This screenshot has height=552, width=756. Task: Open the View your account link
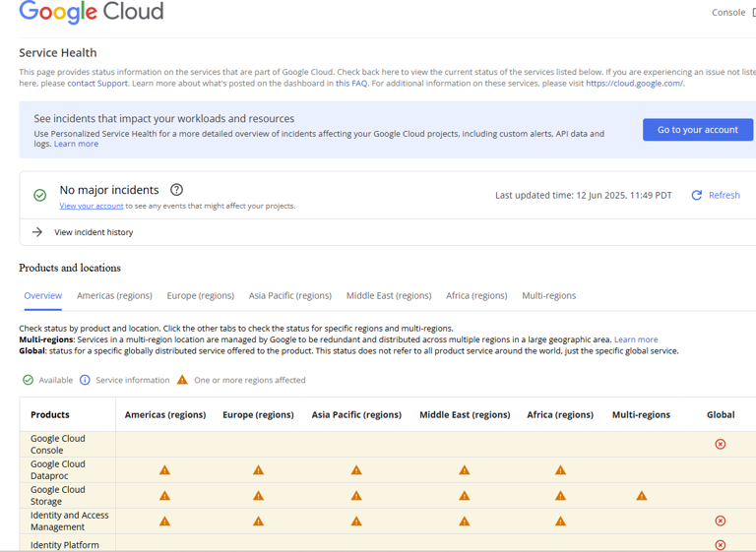(92, 206)
